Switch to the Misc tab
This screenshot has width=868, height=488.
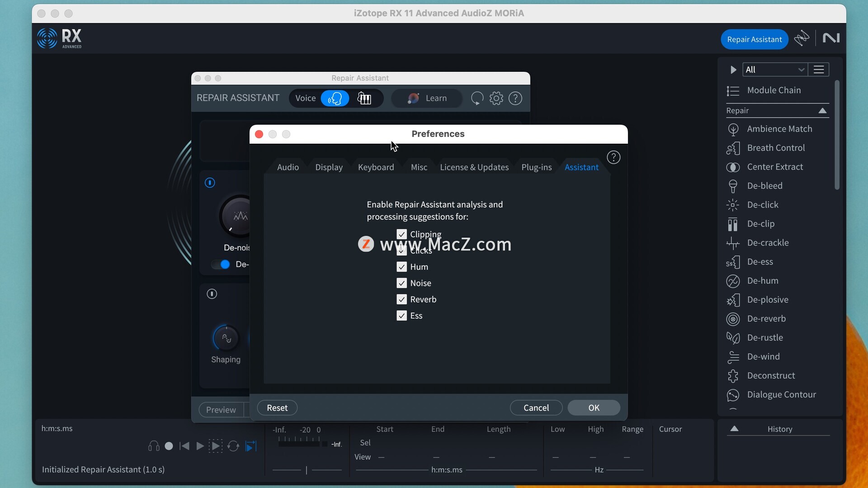419,167
